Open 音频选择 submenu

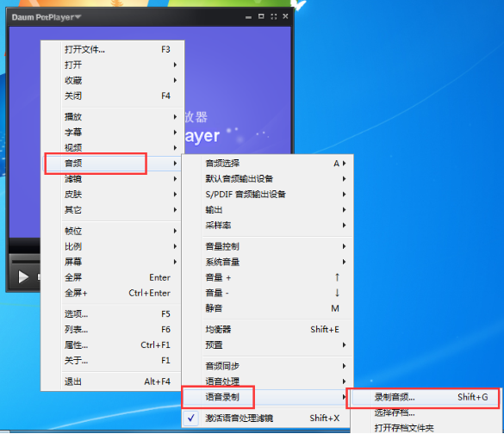[268, 164]
